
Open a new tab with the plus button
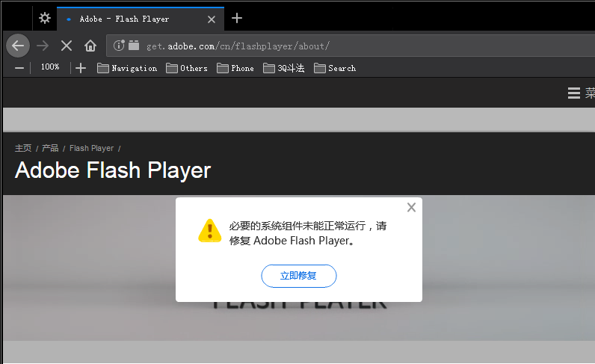pyautogui.click(x=237, y=18)
